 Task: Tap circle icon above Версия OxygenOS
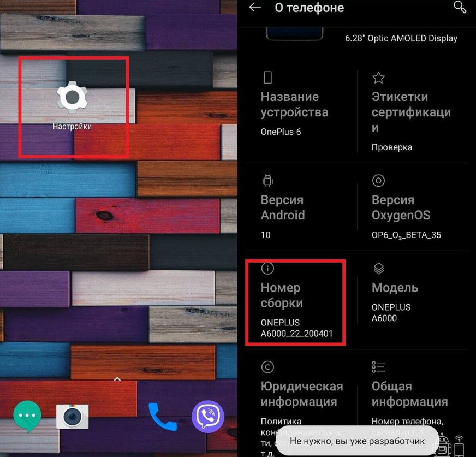[x=378, y=181]
